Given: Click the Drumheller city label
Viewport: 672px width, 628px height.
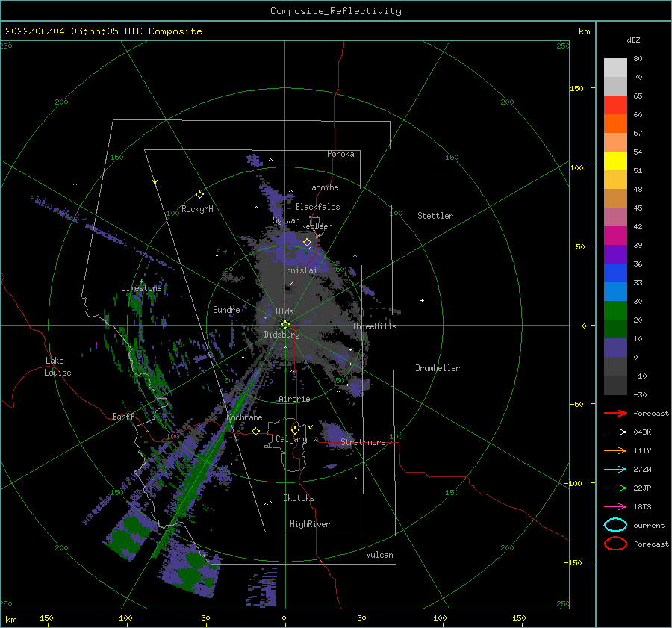Looking at the screenshot, I should (x=438, y=368).
